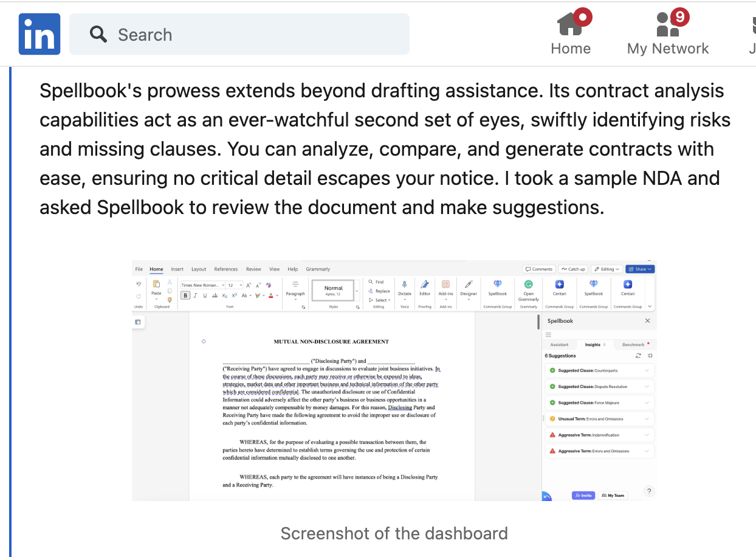Click the red font color swatch
The height and width of the screenshot is (557, 756).
click(x=270, y=296)
